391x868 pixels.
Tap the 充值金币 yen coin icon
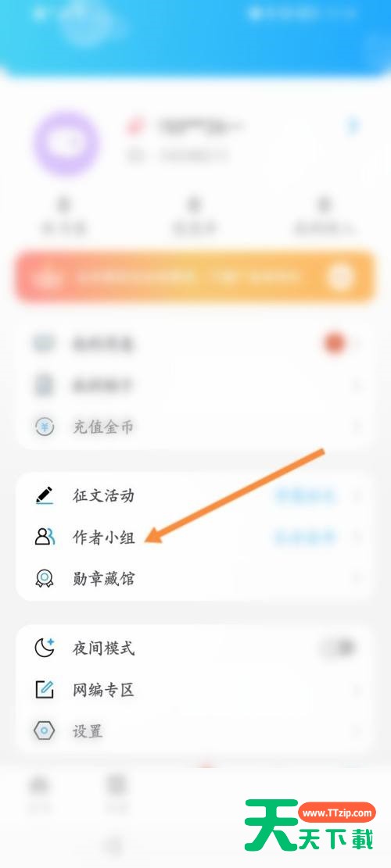pyautogui.click(x=45, y=427)
